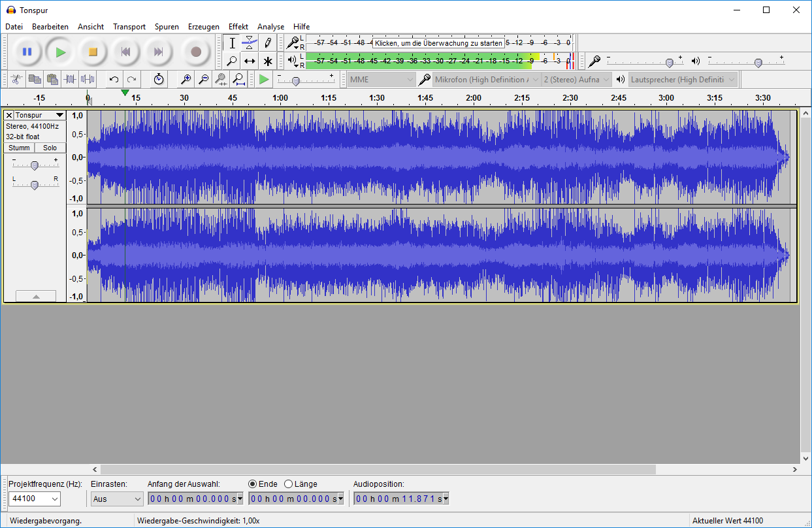Open the Projektfrequenz 44100 combo box
The image size is (812, 528).
[35, 499]
